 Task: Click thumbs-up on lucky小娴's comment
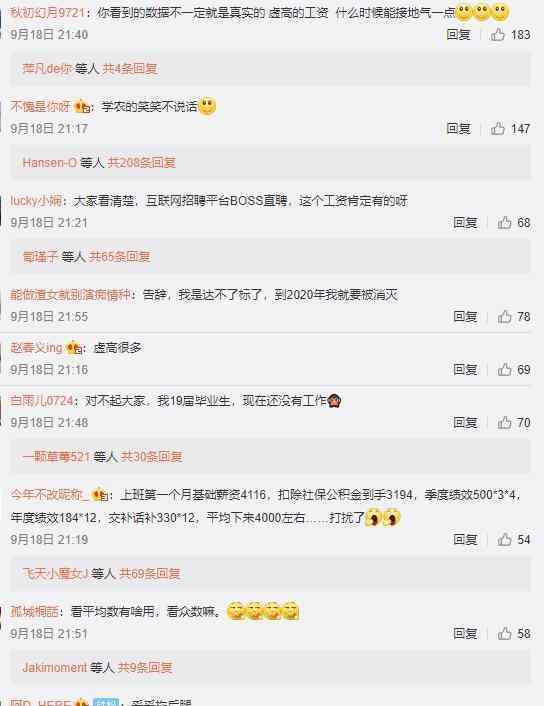pos(504,222)
